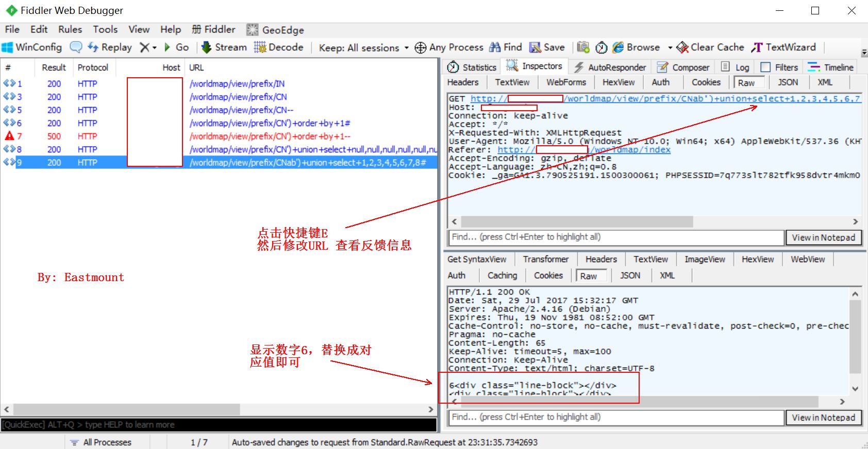The width and height of the screenshot is (868, 449).
Task: Toggle Stream mode
Action: pos(224,47)
